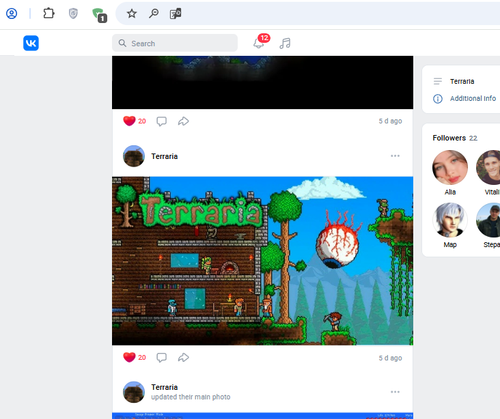The image size is (500, 419).
Task: Like the top post with heart icon
Action: (x=129, y=121)
